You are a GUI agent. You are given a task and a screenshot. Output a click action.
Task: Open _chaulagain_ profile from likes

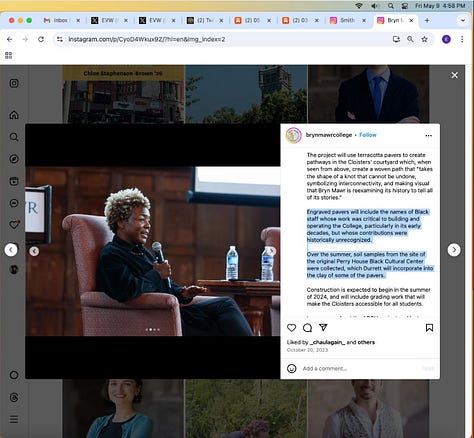coord(327,342)
